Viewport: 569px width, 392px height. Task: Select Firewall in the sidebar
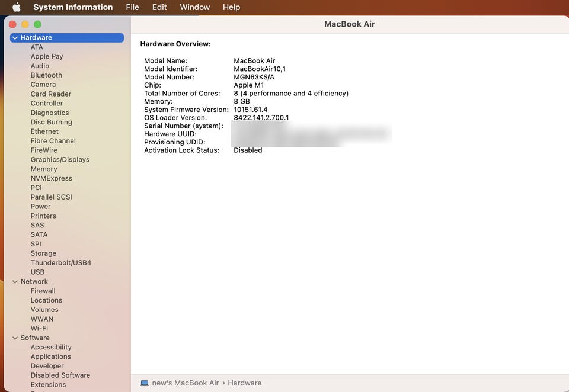[43, 291]
